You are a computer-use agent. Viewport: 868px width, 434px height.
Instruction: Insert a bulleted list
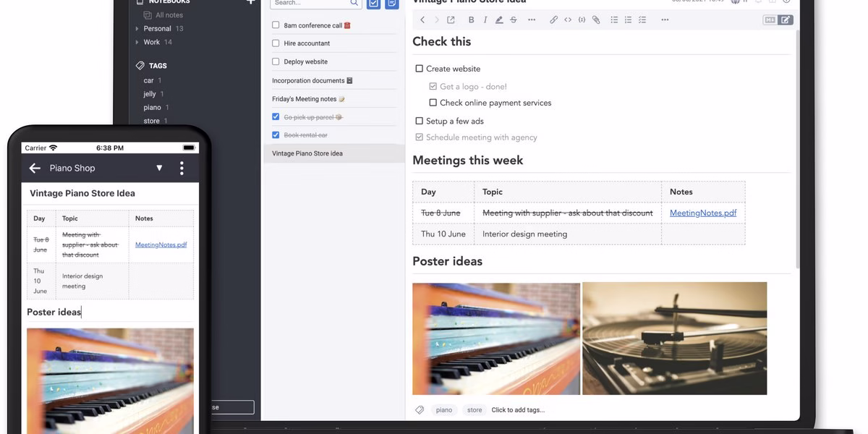click(x=614, y=20)
